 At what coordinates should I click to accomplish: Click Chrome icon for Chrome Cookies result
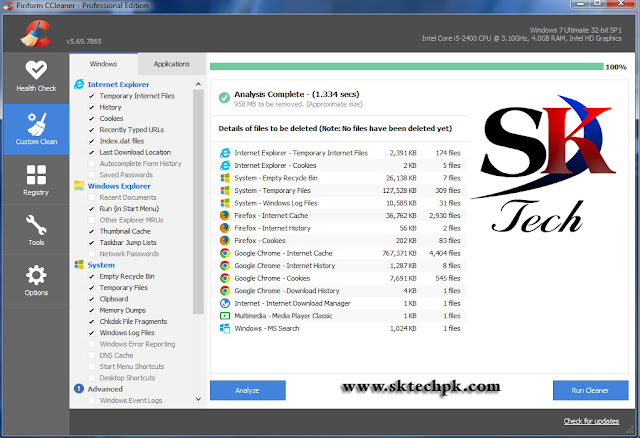coord(225,278)
